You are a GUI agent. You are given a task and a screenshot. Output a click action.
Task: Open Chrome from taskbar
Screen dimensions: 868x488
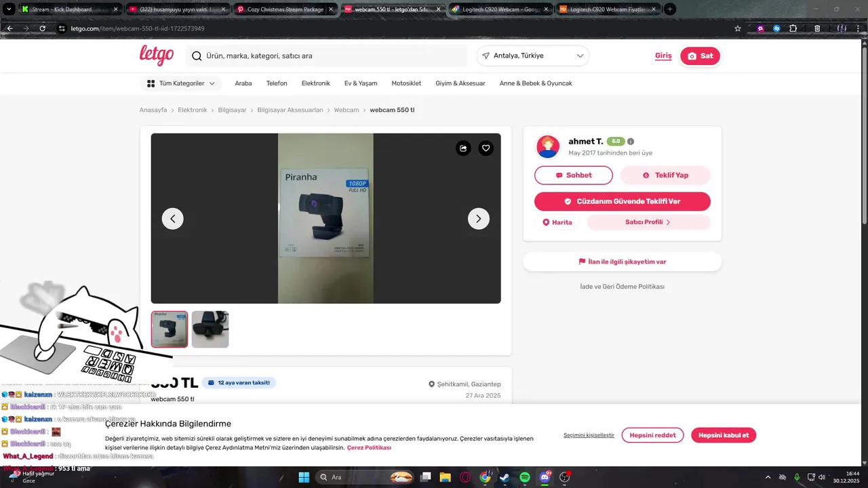tap(485, 477)
